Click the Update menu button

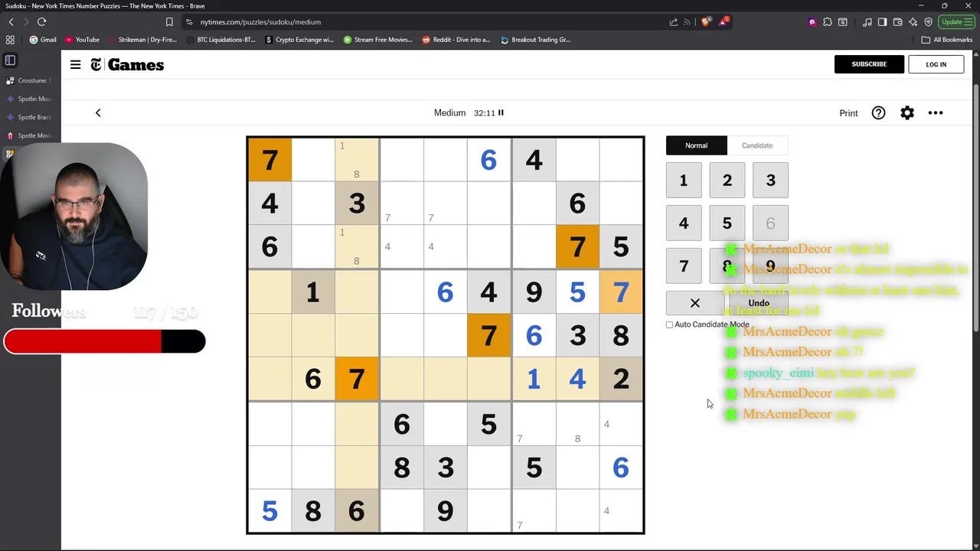(x=957, y=22)
